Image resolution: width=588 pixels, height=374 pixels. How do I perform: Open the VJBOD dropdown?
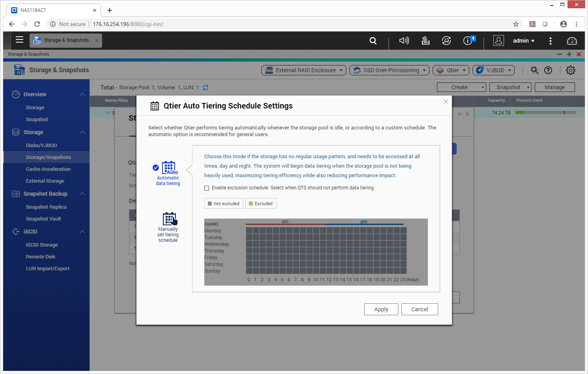[493, 70]
